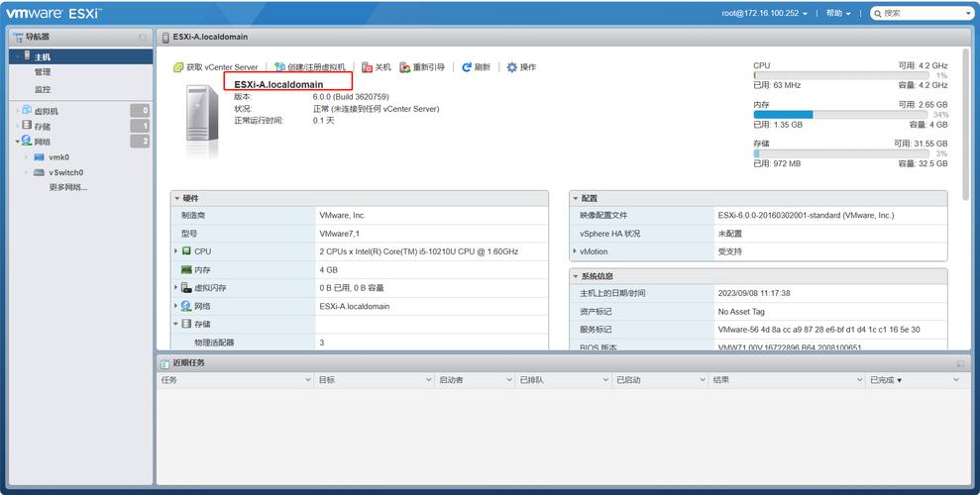
Task: Collapse the 网络 tree node in navigator
Action: [17, 142]
